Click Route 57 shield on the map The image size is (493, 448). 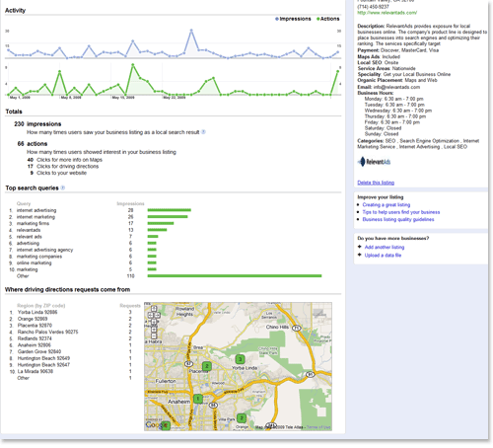point(188,363)
